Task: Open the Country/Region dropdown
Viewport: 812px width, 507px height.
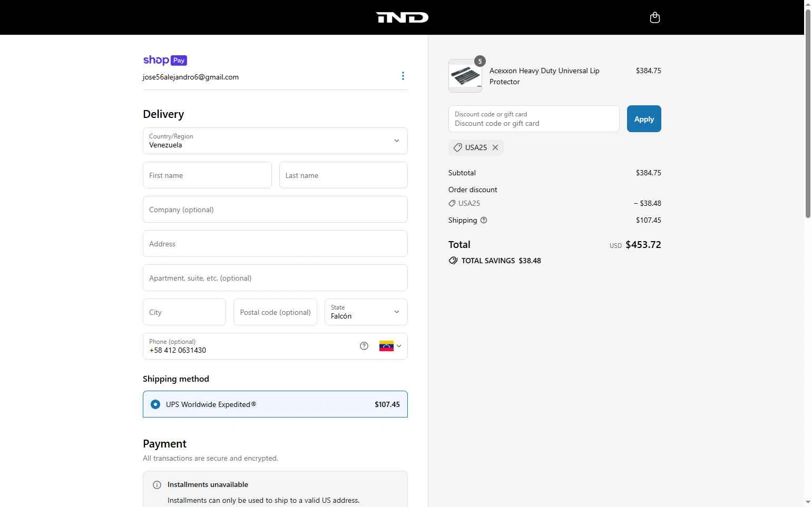Action: (275, 141)
